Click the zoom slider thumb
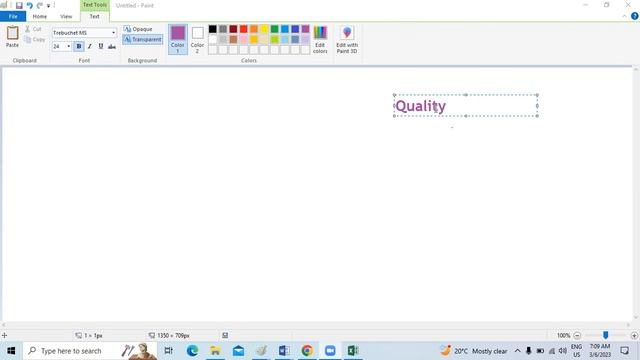This screenshot has height=360, width=640. pos(606,335)
